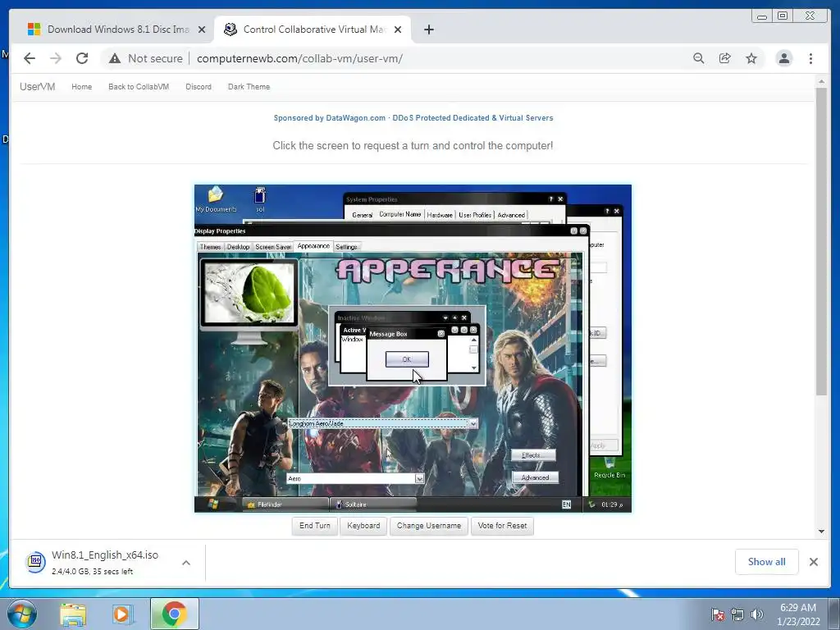Click the page scrollbar up arrow
The image size is (840, 630).
pos(821,81)
